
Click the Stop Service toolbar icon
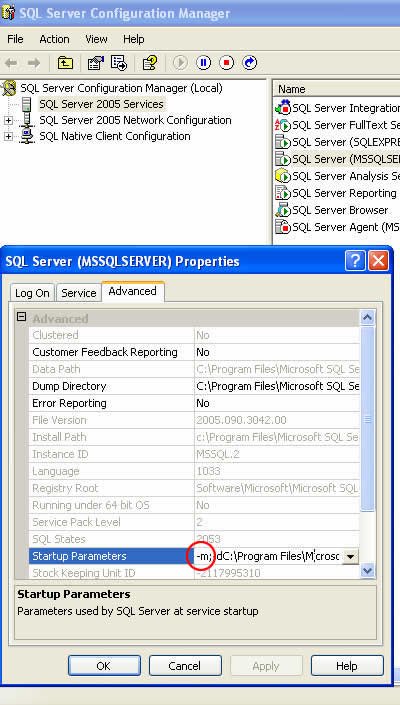click(x=227, y=62)
